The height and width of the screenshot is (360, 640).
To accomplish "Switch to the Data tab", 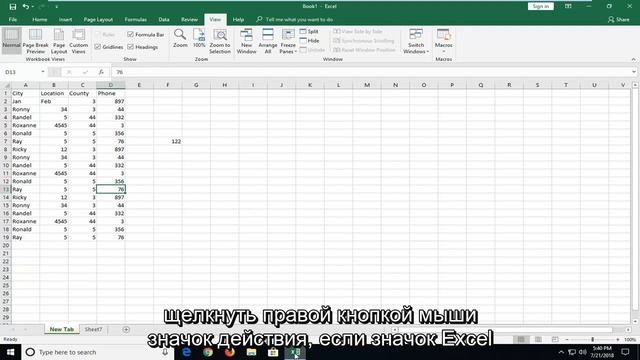I will point(164,19).
